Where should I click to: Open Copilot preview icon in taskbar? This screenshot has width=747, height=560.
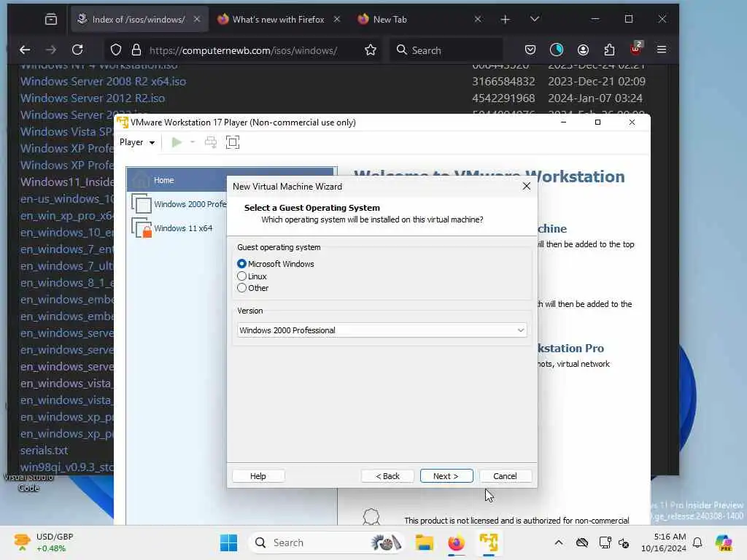point(724,542)
